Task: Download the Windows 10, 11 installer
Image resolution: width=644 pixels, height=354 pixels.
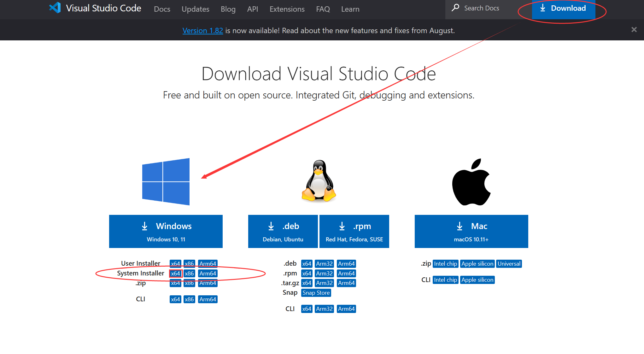Action: coord(166,231)
